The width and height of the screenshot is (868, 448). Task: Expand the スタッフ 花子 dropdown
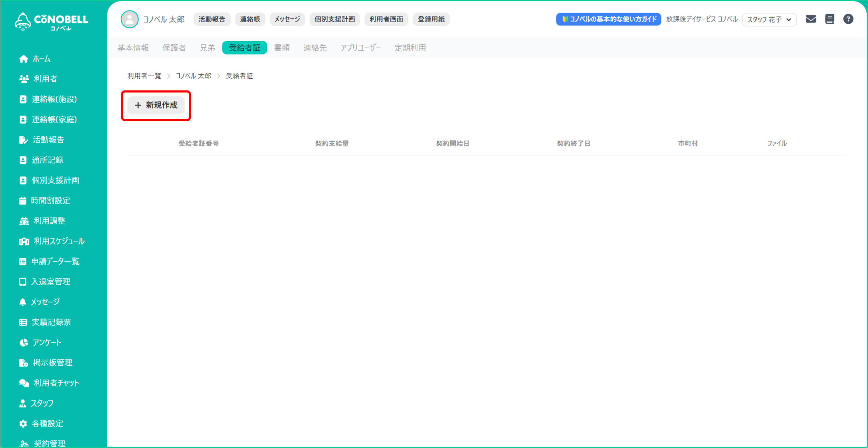coord(769,19)
